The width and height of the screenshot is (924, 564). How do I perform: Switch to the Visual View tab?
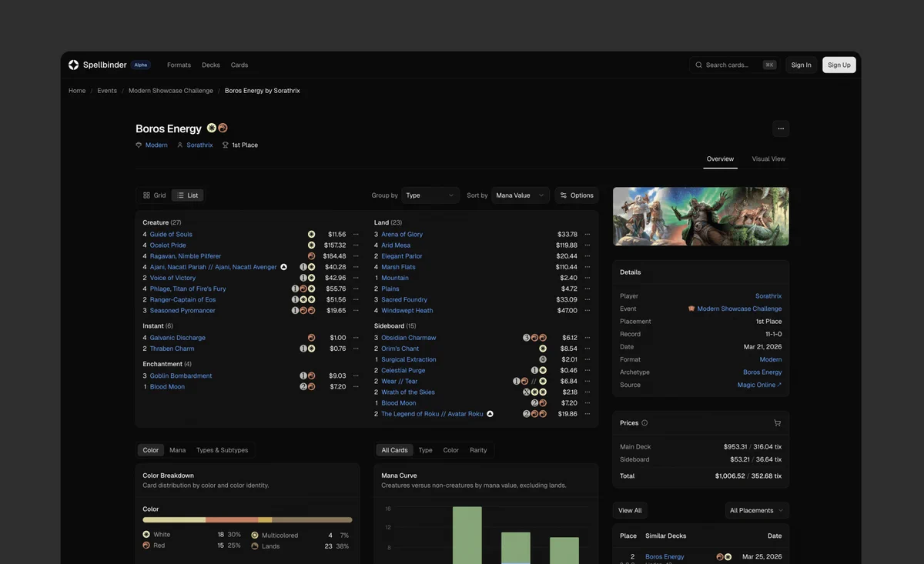coord(768,159)
